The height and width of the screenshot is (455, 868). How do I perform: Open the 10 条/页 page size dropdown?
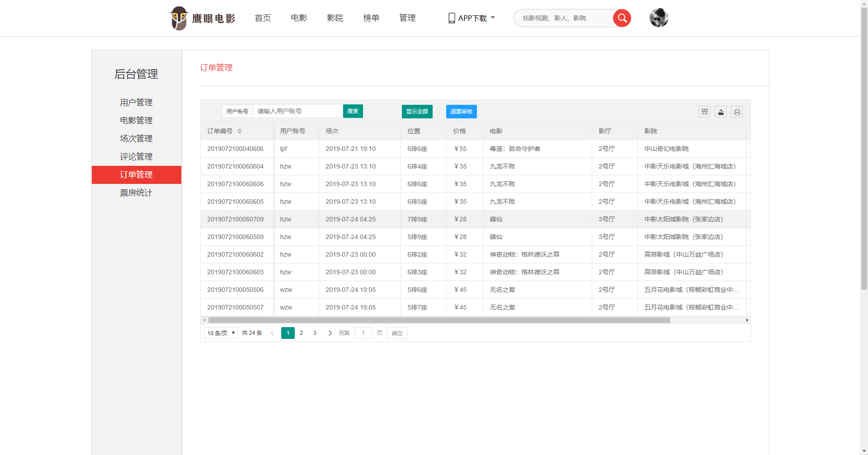[221, 333]
